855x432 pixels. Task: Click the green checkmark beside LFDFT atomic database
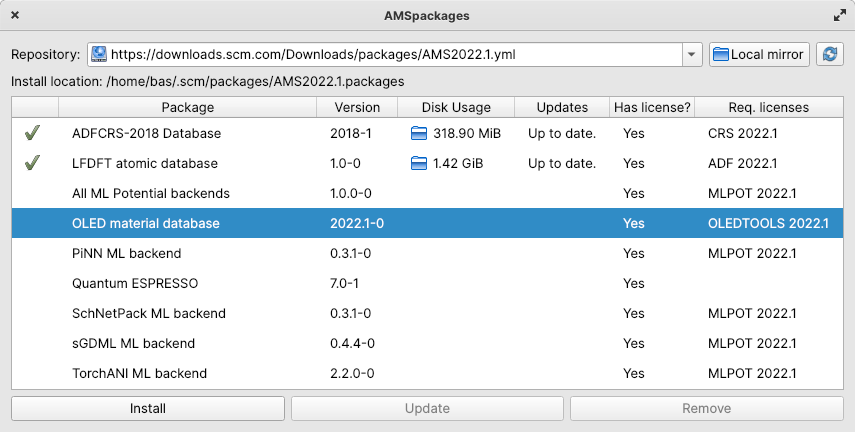click(32, 163)
